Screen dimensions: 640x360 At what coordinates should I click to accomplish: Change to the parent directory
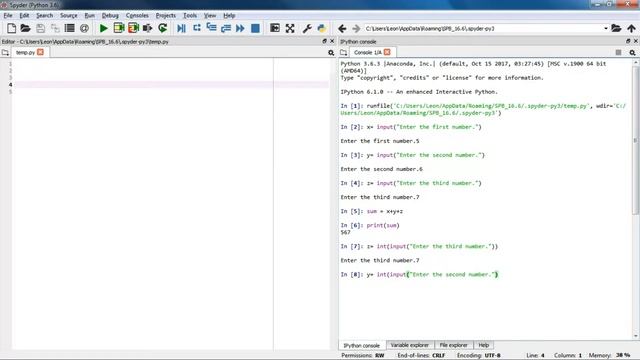click(631, 28)
